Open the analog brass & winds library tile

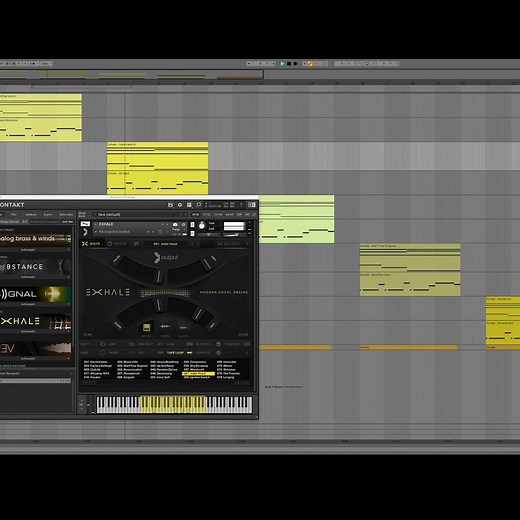(36, 238)
